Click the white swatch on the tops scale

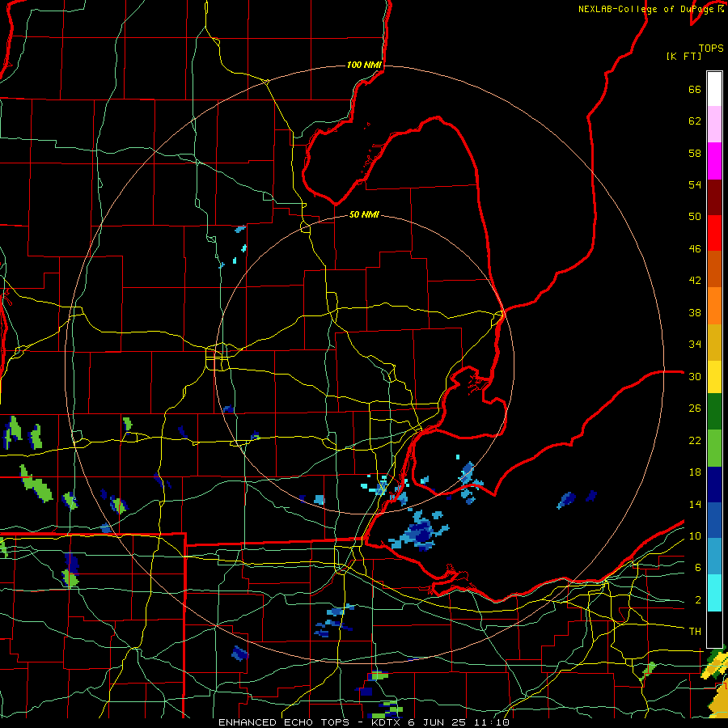[714, 89]
